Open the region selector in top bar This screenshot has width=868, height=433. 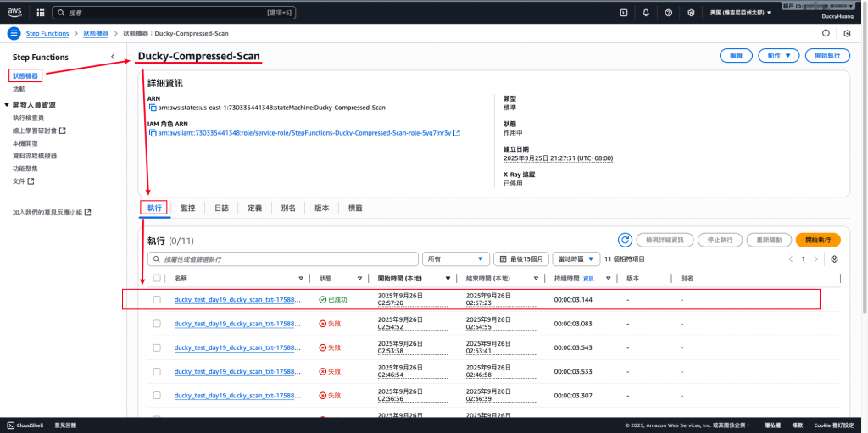click(x=741, y=12)
